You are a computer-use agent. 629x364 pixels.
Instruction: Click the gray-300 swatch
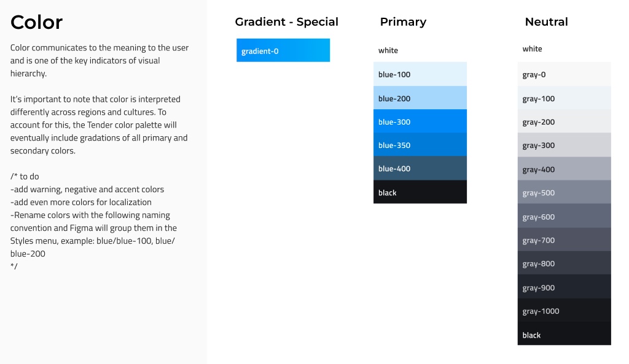pyautogui.click(x=564, y=145)
